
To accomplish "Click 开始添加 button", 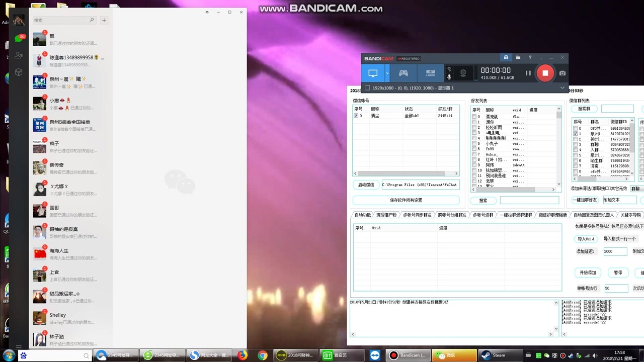I will point(588,273).
